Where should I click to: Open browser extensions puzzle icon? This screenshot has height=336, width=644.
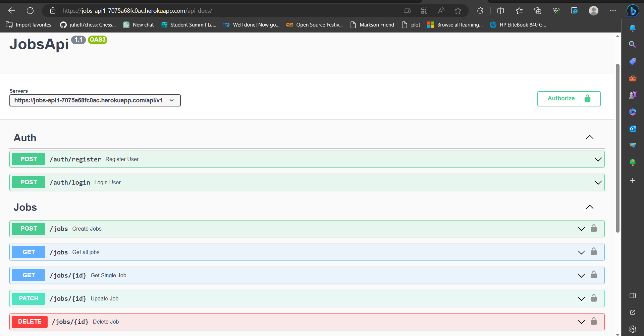click(x=480, y=11)
